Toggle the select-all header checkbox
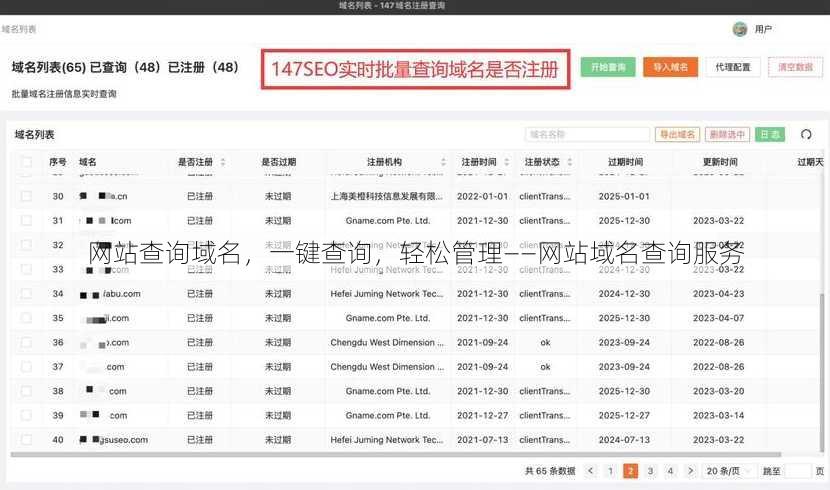This screenshot has height=490, width=830. 26,162
